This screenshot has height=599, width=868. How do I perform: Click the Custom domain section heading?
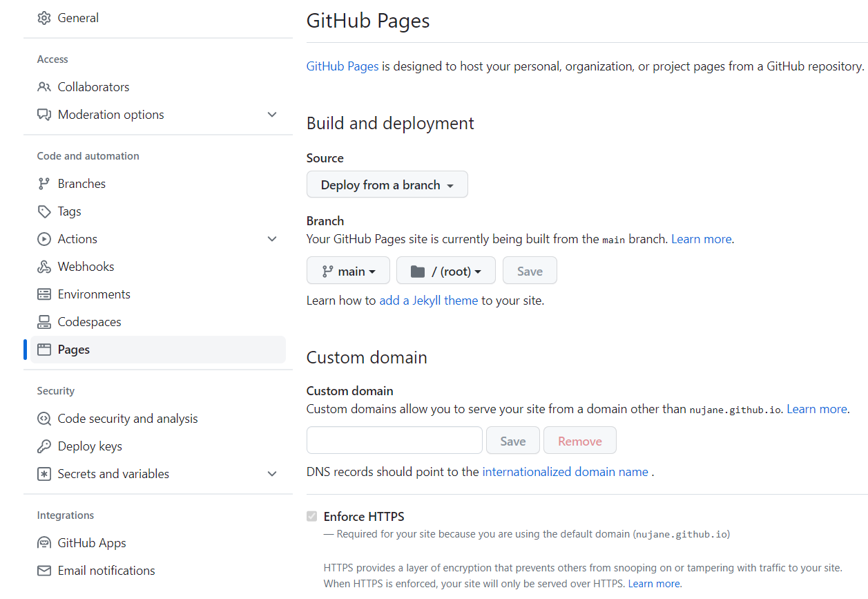point(367,358)
